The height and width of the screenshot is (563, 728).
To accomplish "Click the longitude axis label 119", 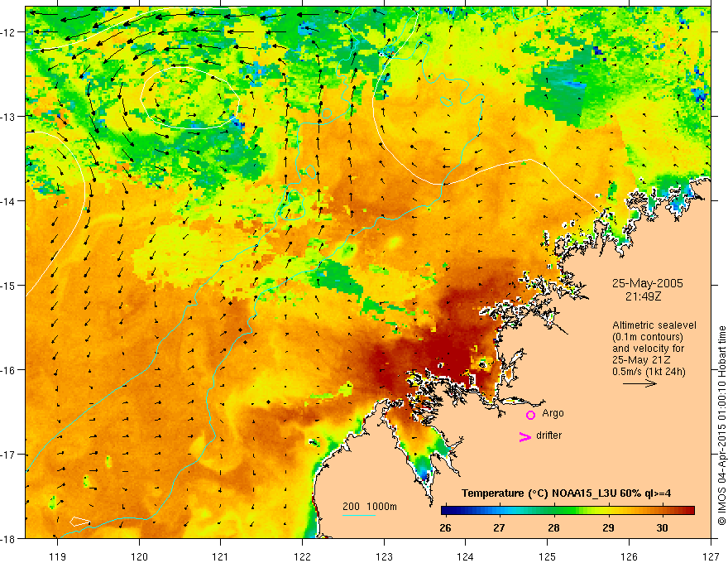I will coord(58,556).
